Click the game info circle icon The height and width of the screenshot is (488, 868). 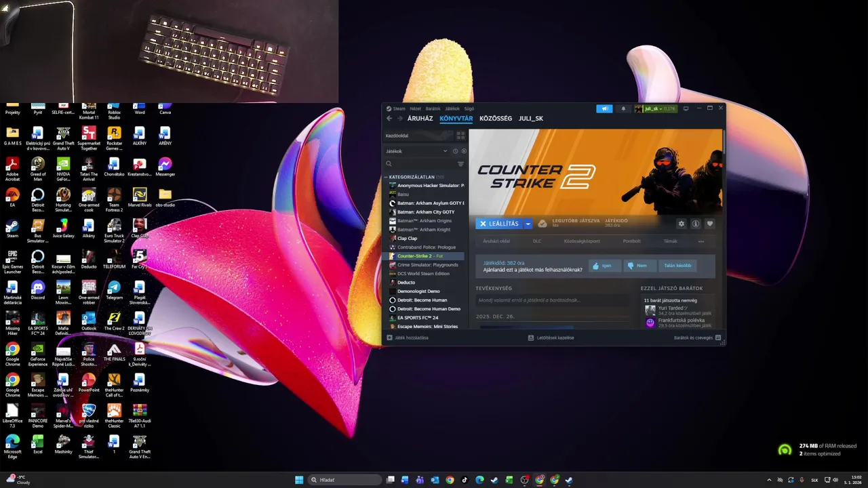pyautogui.click(x=696, y=224)
